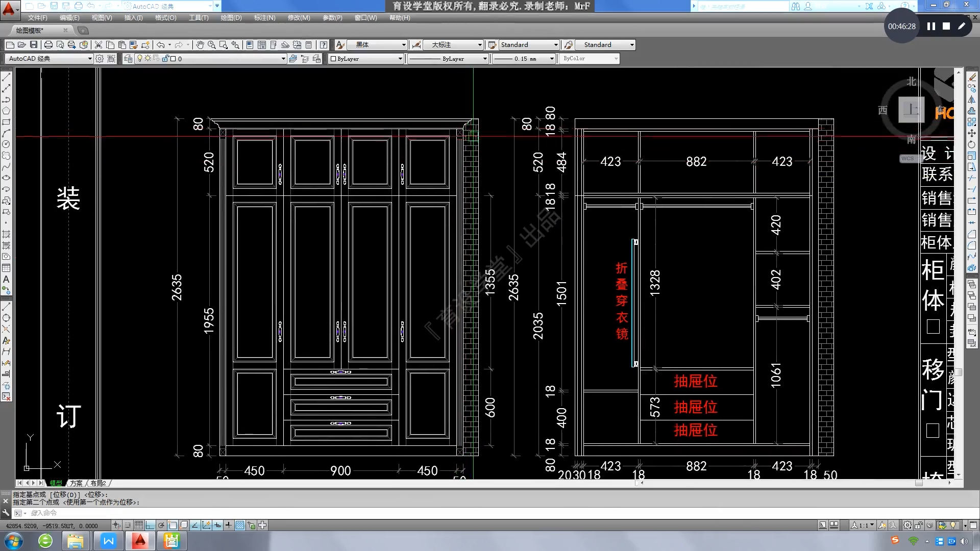This screenshot has width=980, height=551.
Task: Switch to the 布局2 layout tab
Action: coord(98,483)
